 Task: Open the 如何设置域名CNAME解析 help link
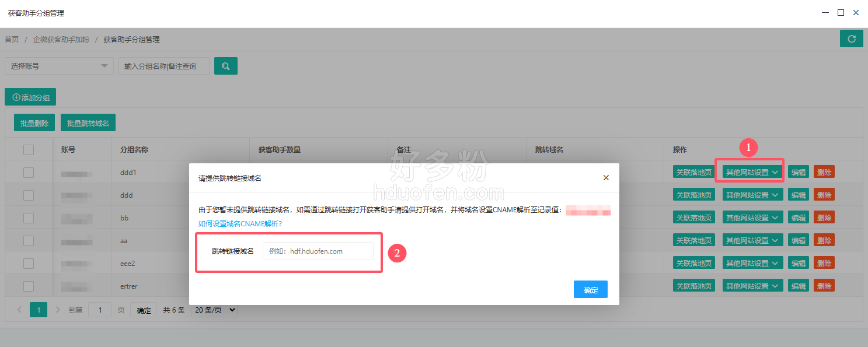coord(240,223)
